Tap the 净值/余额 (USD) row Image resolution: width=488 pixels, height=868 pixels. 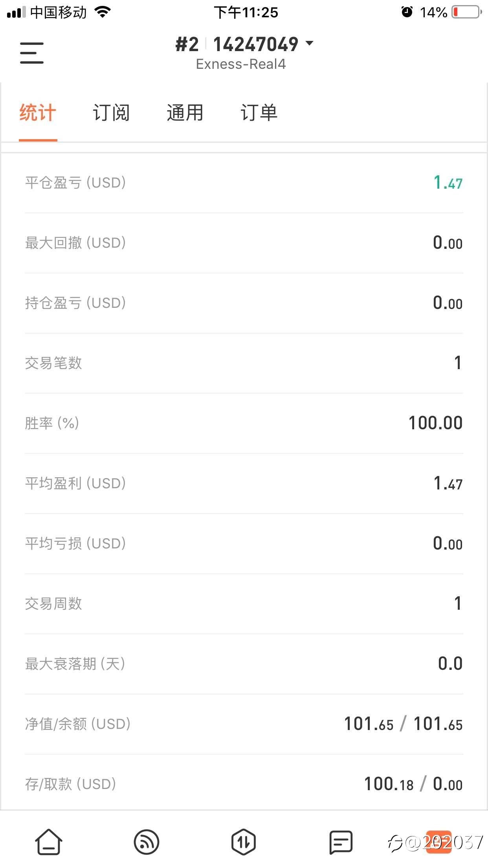point(244,724)
